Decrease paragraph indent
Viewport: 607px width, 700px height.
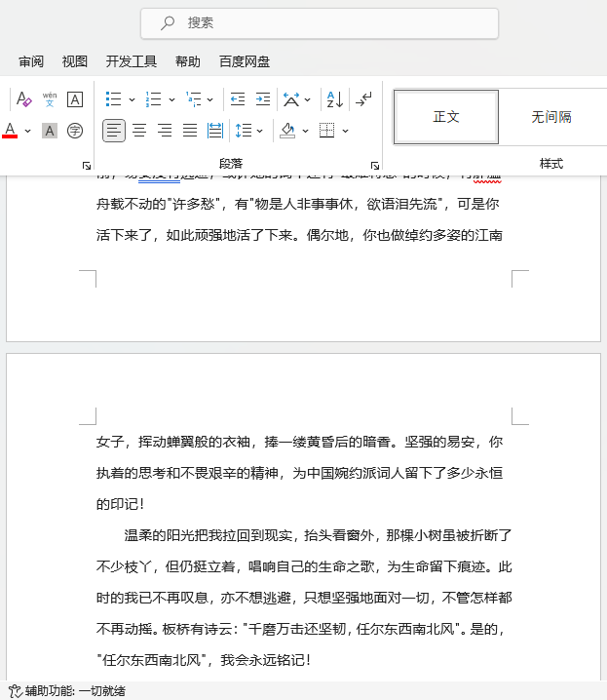(238, 99)
